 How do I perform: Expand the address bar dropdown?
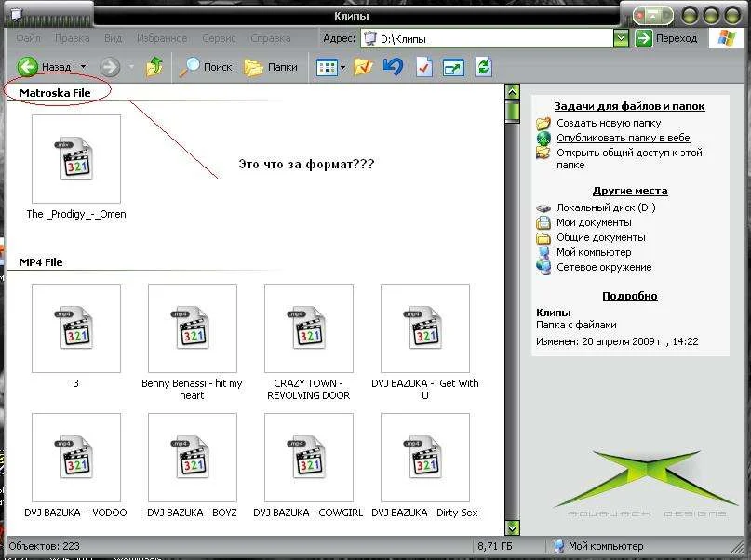pyautogui.click(x=622, y=39)
